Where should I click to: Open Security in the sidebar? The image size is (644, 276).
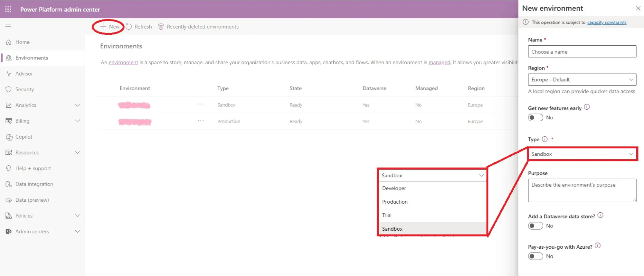click(x=43, y=89)
